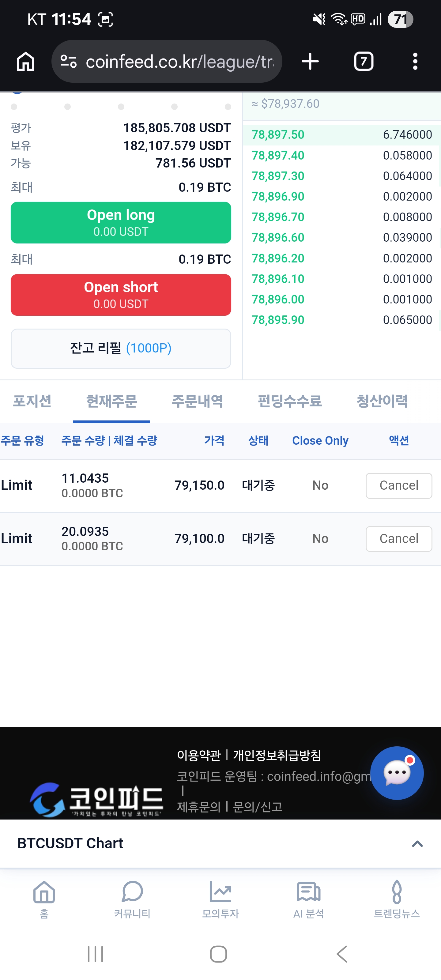Open the floating chat support bubble
Screen dimensions: 441x980
(x=397, y=773)
